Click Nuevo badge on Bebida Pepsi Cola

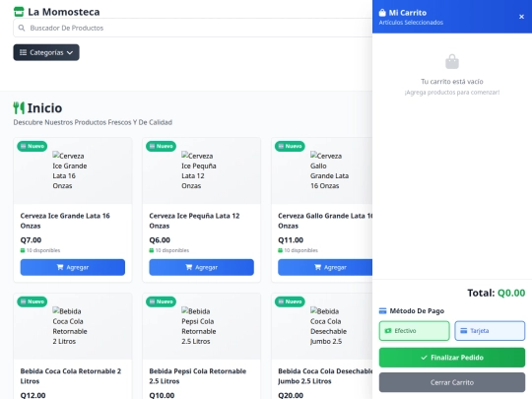coord(162,301)
